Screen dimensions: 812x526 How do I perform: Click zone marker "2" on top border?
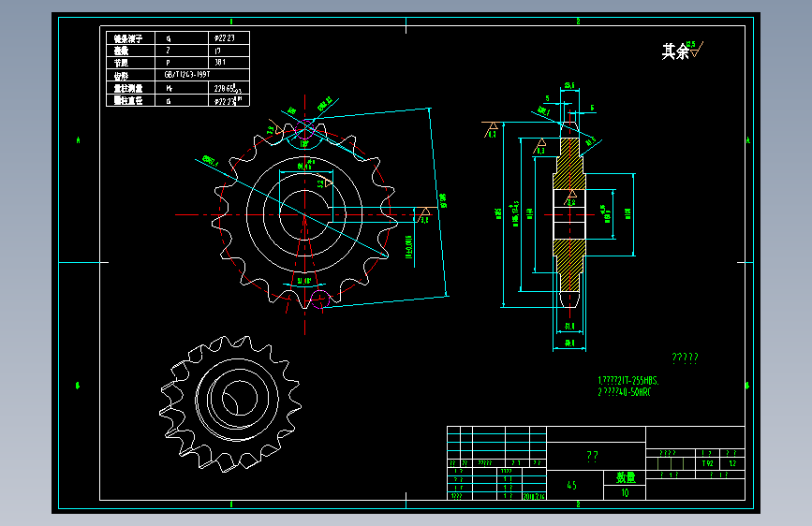pos(578,22)
